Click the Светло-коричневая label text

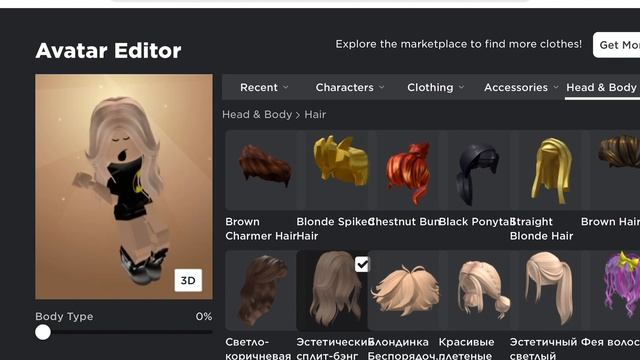pos(258,349)
